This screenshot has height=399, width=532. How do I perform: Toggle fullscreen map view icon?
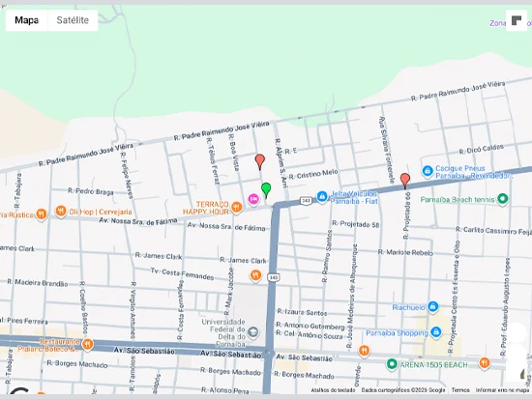[x=517, y=20]
